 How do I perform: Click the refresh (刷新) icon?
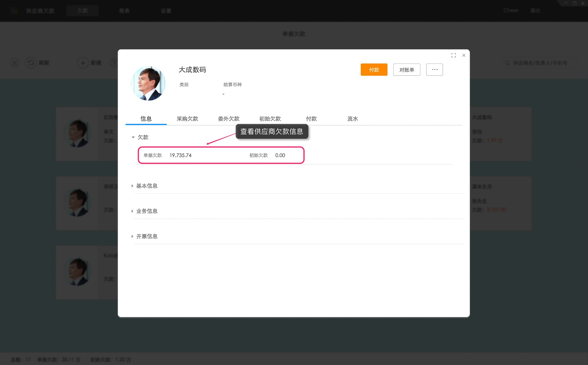(31, 63)
